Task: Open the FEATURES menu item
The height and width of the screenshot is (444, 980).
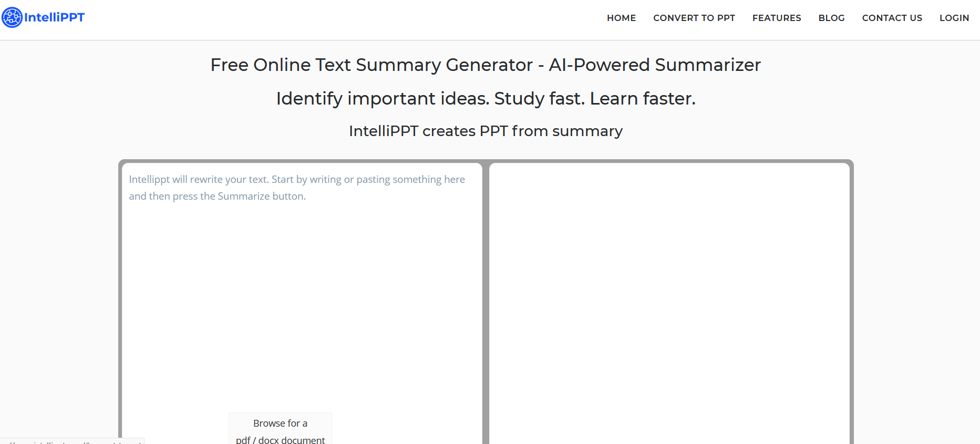Action: (777, 18)
